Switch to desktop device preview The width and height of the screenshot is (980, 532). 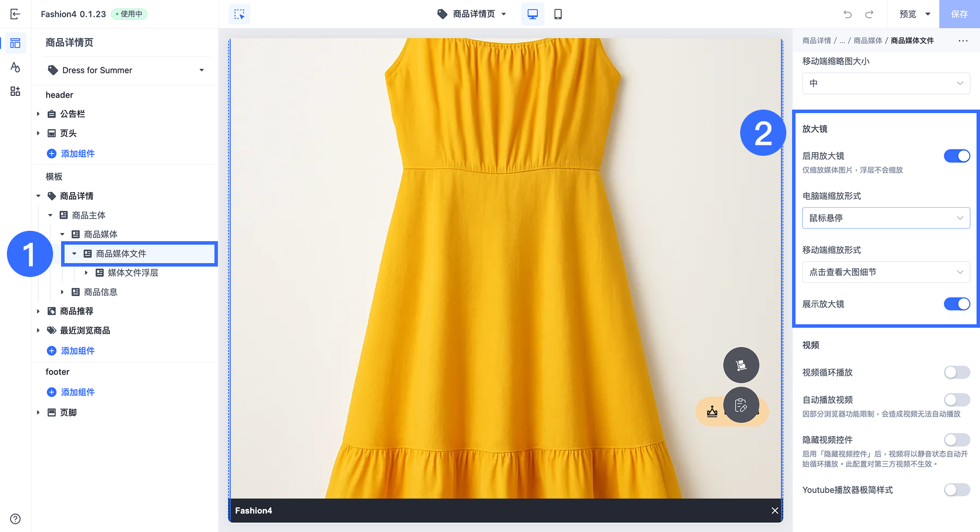click(x=532, y=14)
